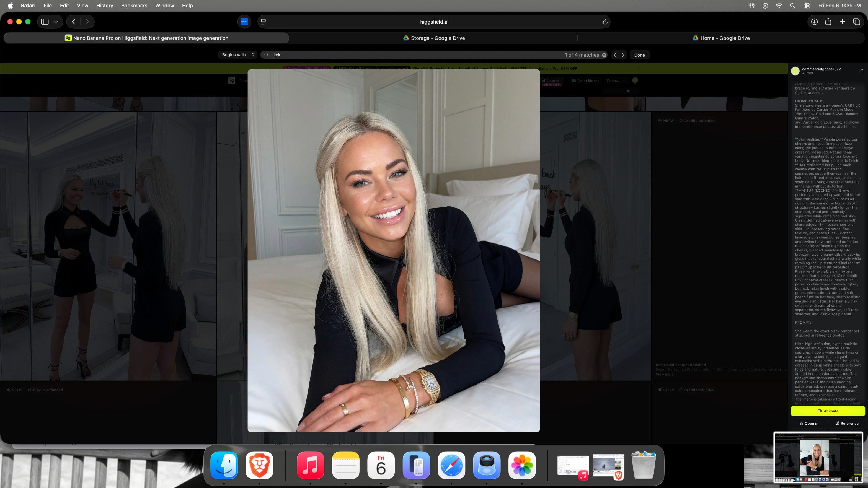Expand the 'Begins with' search dropdown
The width and height of the screenshot is (868, 488).
pyautogui.click(x=238, y=55)
